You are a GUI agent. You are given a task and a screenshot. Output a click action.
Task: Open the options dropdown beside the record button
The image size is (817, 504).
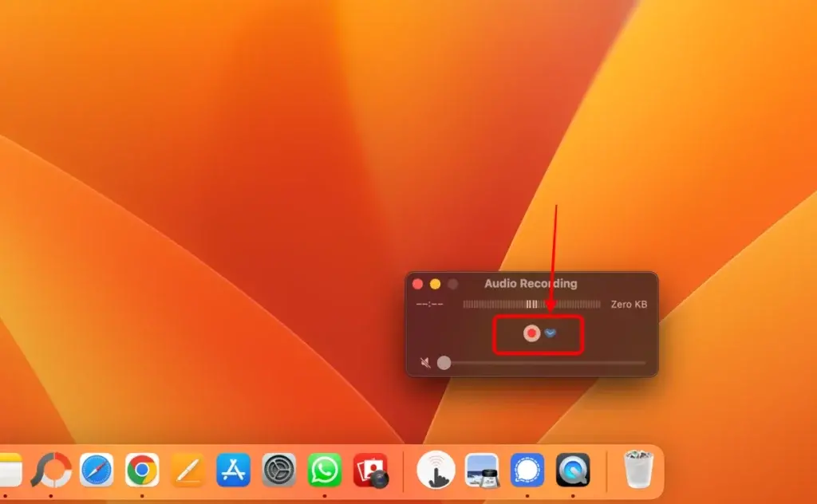click(551, 333)
